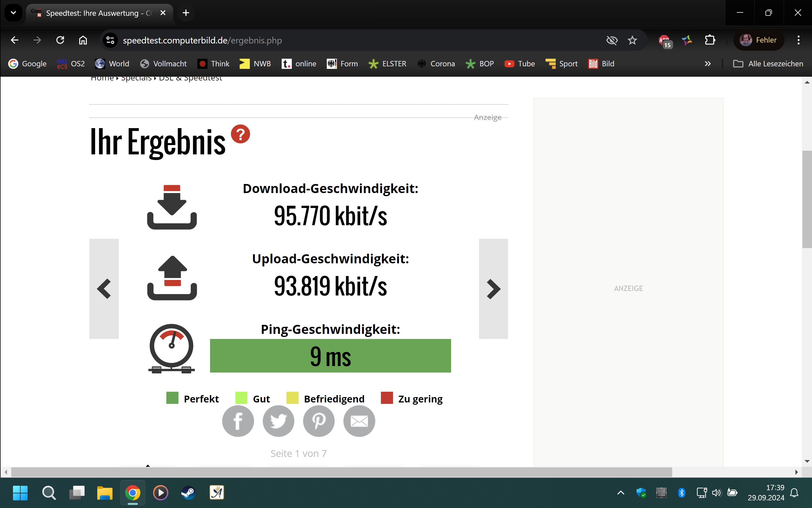Image resolution: width=812 pixels, height=508 pixels.
Task: Click the horizontal page scrollbar thumb
Action: pos(342,472)
